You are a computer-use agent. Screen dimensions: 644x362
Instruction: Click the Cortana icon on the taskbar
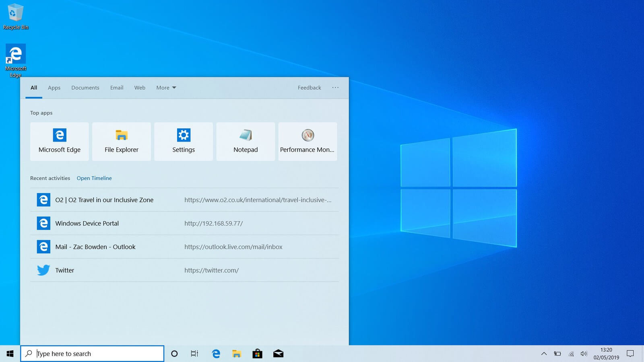pos(174,354)
